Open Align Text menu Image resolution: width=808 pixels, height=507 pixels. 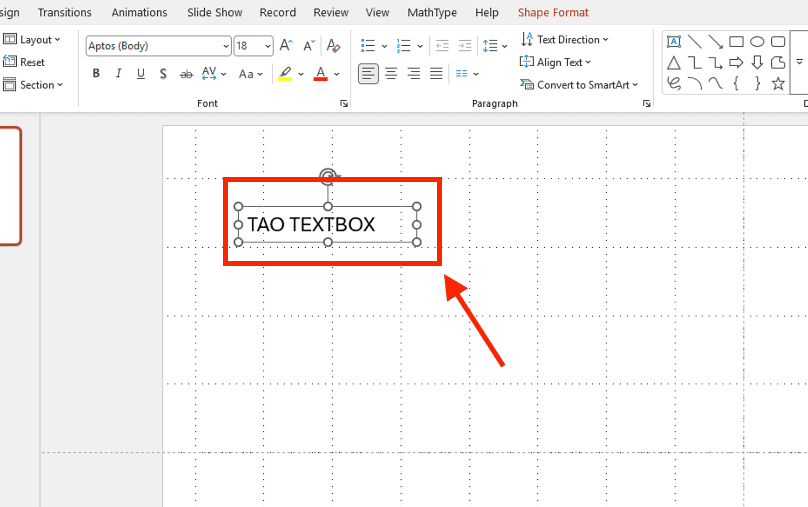(x=555, y=62)
